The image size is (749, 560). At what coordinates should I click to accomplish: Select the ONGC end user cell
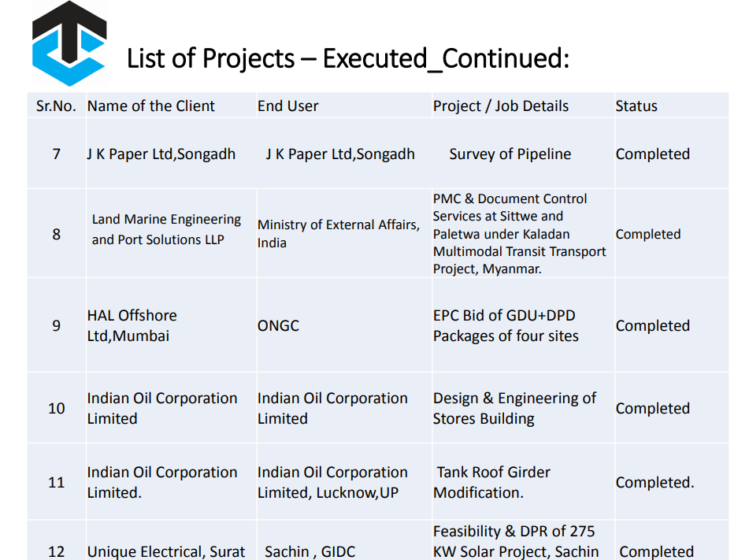tap(278, 325)
